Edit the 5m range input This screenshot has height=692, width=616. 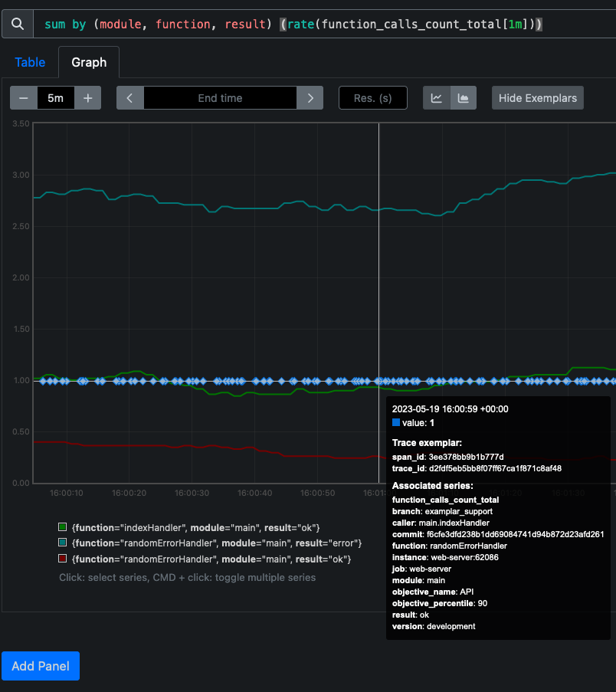[56, 98]
